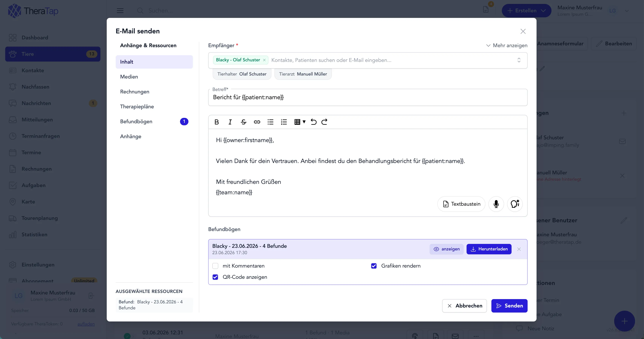Open the Nachrichten chat icon
This screenshot has height=339, width=644.
[12, 103]
